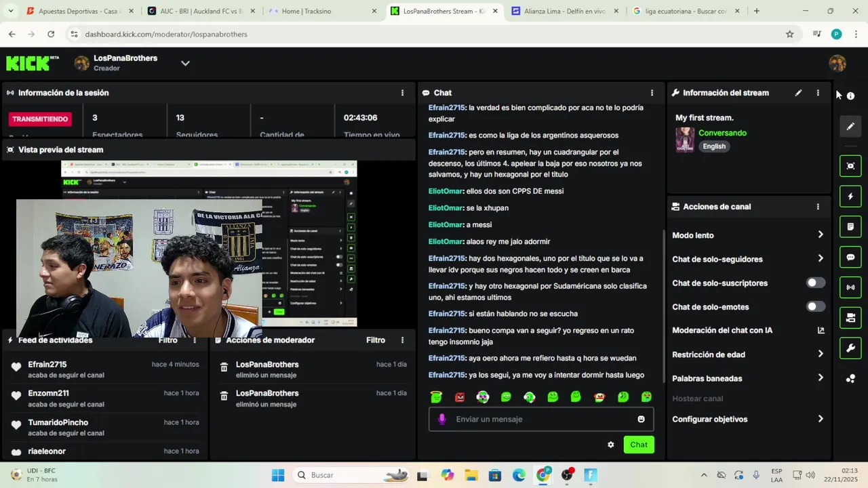Click the focus-frame icon in the right sidebar
The height and width of the screenshot is (488, 868).
click(x=850, y=166)
